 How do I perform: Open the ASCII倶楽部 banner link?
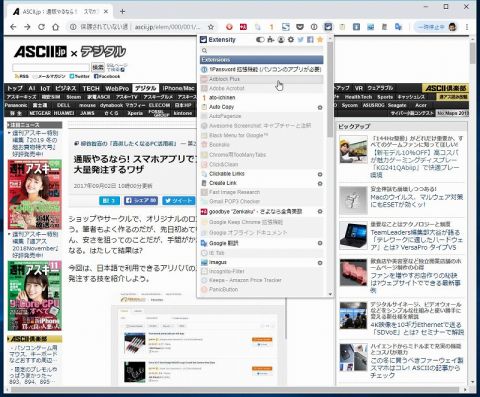point(446,88)
